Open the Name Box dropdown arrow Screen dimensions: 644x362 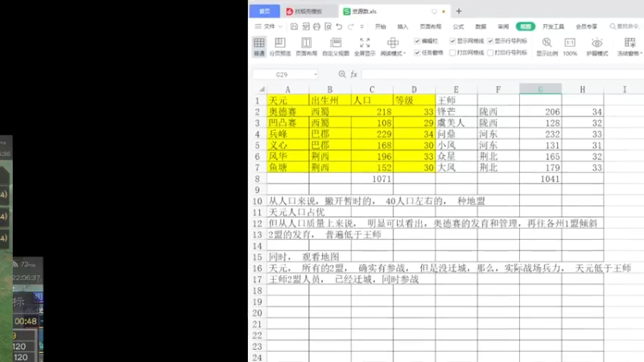[316, 74]
